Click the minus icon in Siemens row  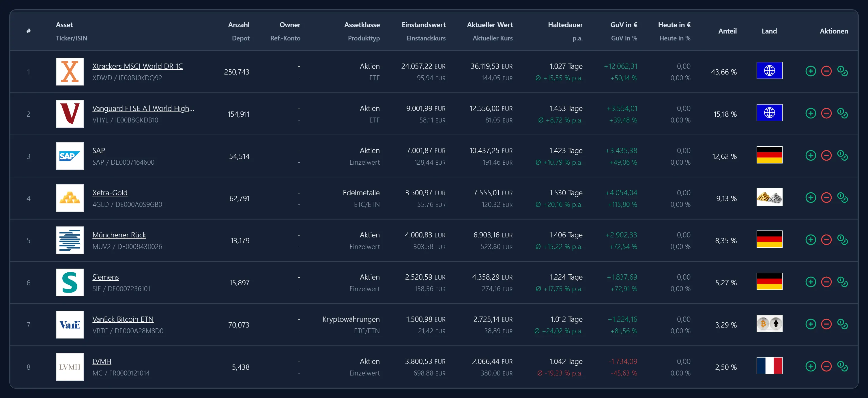click(x=826, y=282)
